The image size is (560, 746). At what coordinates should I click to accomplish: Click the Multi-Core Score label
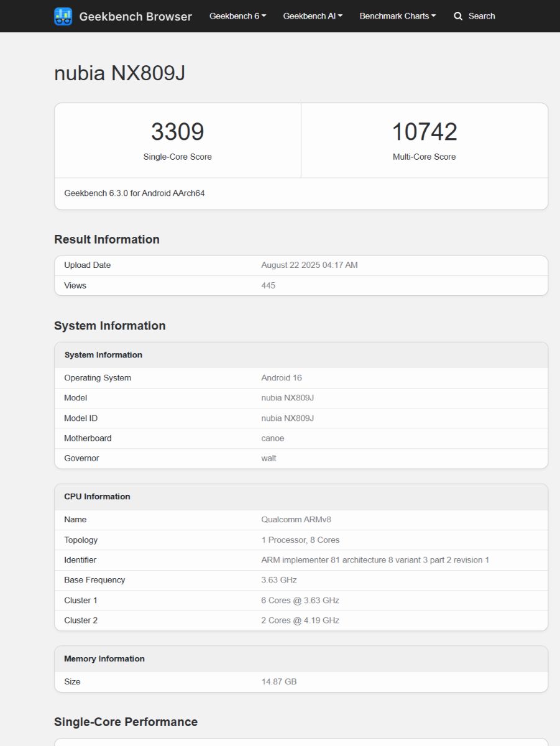click(425, 157)
